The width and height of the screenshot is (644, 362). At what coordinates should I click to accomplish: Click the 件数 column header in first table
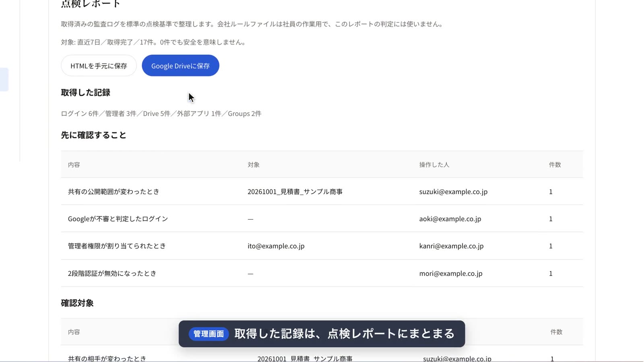[555, 165]
